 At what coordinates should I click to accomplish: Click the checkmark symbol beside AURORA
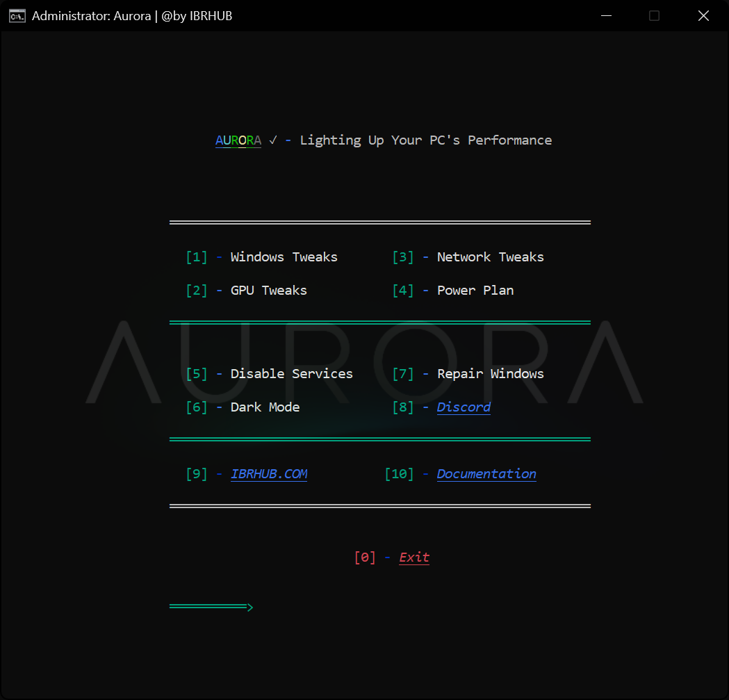(x=273, y=140)
